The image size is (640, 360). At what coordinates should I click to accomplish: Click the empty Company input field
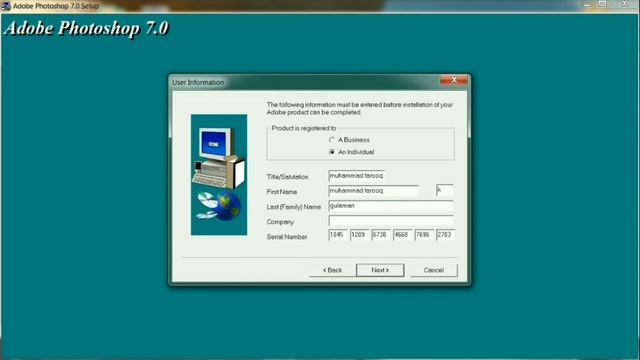pos(391,221)
